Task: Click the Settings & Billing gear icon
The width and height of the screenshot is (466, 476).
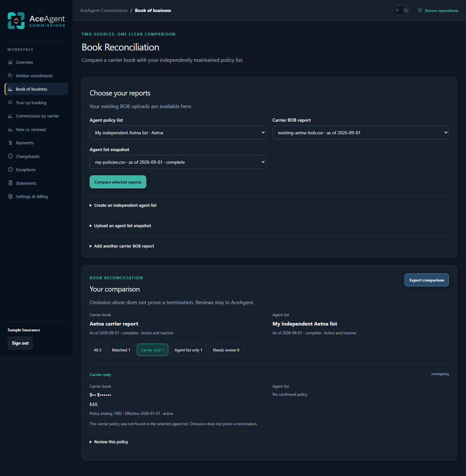Action: (x=10, y=196)
